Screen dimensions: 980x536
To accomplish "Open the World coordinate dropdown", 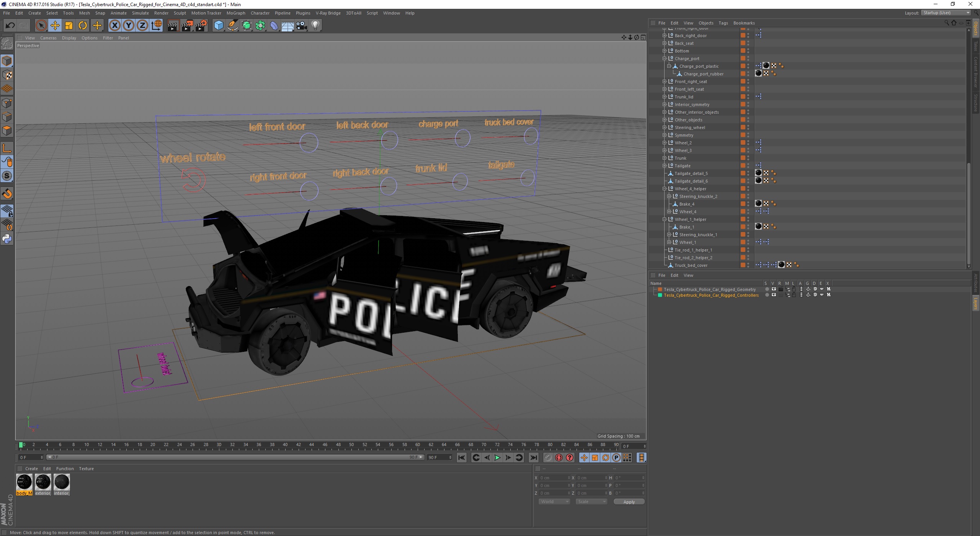I will coord(554,502).
